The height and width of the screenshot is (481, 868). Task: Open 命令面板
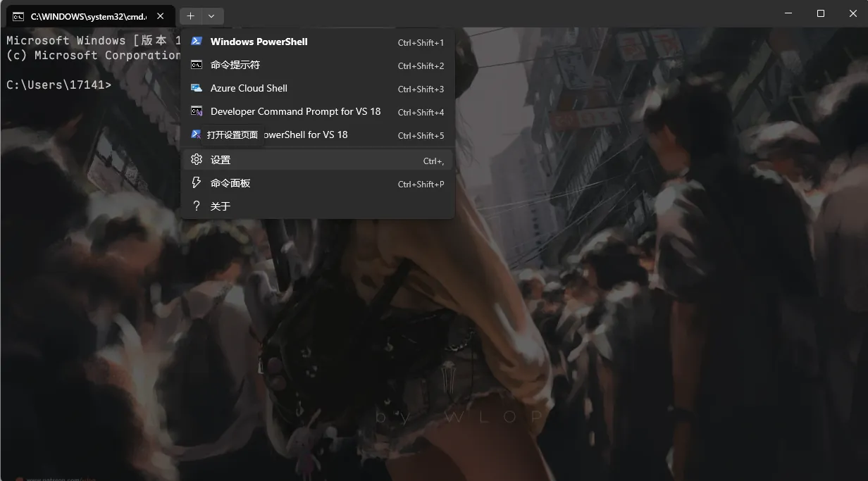[317, 183]
